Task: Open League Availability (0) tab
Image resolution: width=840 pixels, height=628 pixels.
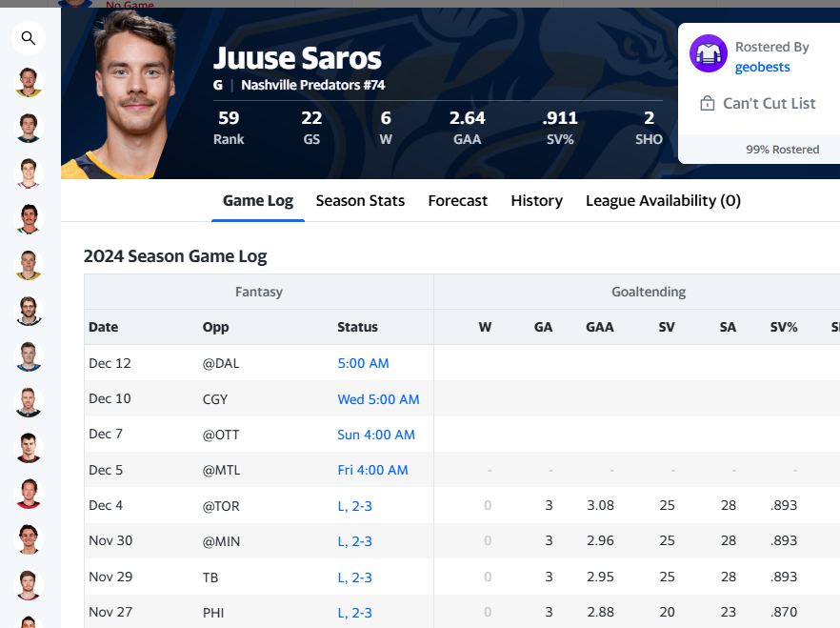Action: point(663,201)
